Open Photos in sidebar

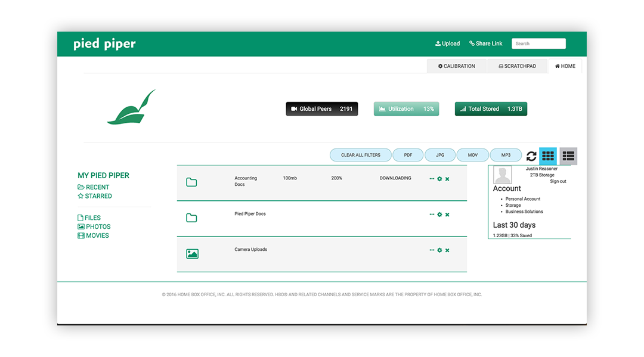[x=94, y=226]
